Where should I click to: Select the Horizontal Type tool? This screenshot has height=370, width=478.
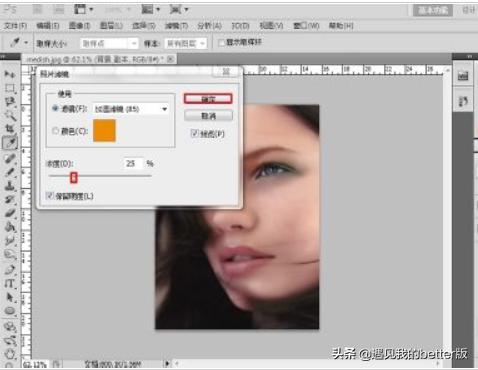(10, 283)
